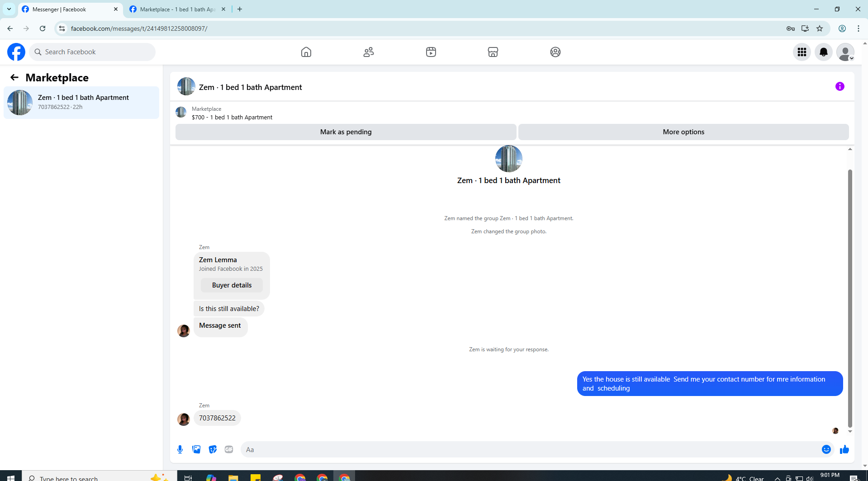Send a thumbs-up like
The image size is (868, 481).
point(844,449)
